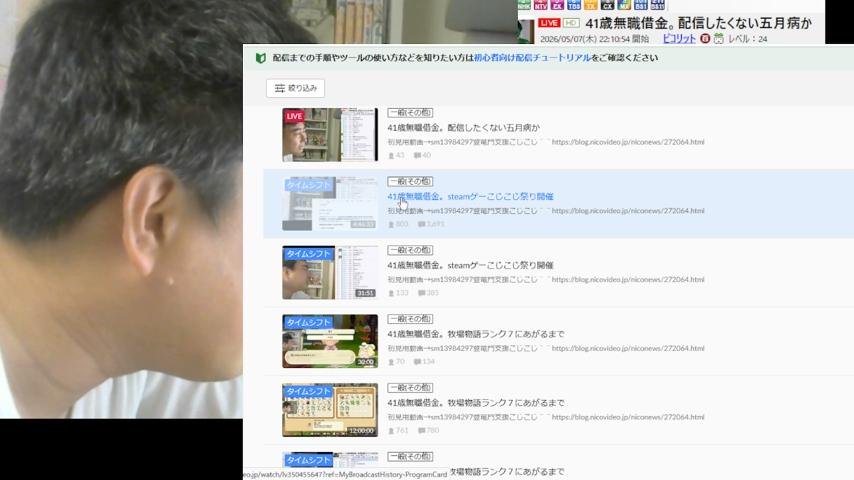
Task: Click the red LIVE badge in the header
Action: point(549,23)
